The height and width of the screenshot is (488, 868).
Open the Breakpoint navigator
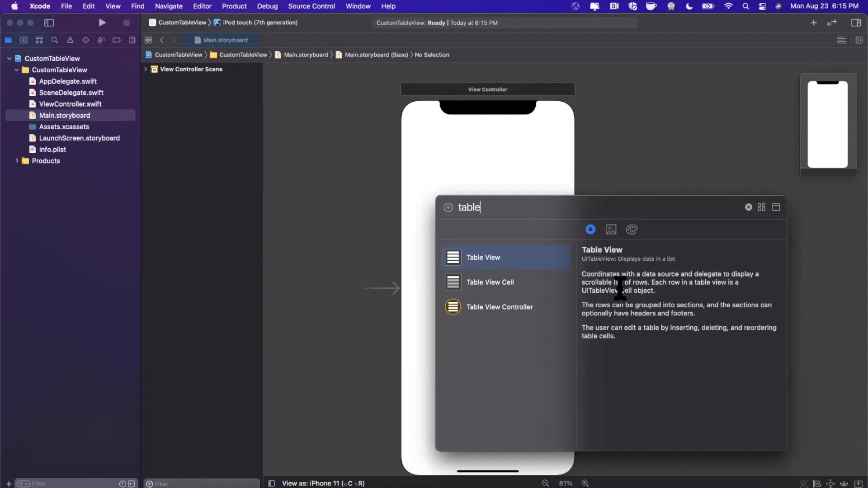pos(117,40)
